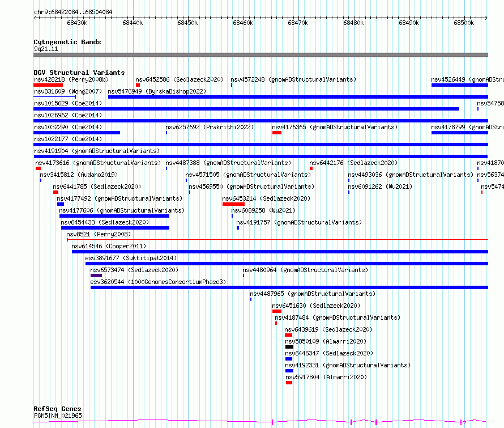Screen dimensions: 504x428
Task: Select nsv6453214 (Sedlazeck2020) label
Action: pyautogui.click(x=266, y=198)
